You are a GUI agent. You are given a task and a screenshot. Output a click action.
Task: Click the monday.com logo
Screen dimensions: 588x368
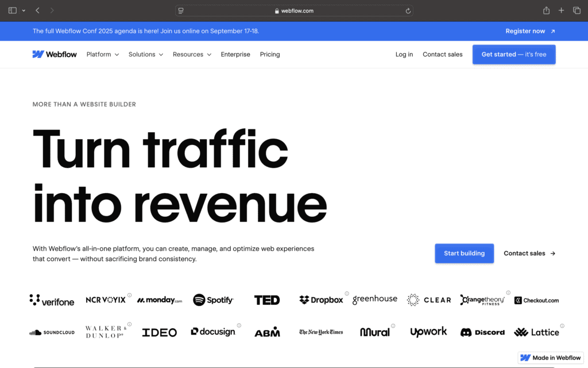(160, 300)
